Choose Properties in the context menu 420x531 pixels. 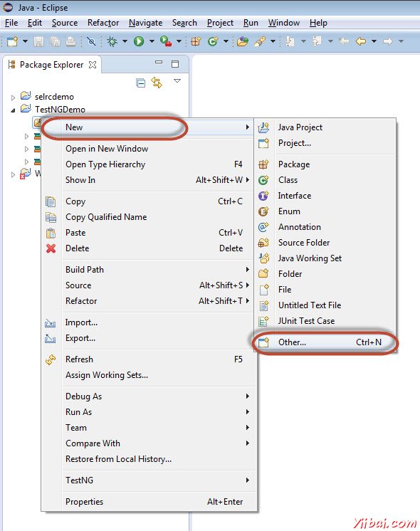point(149,502)
